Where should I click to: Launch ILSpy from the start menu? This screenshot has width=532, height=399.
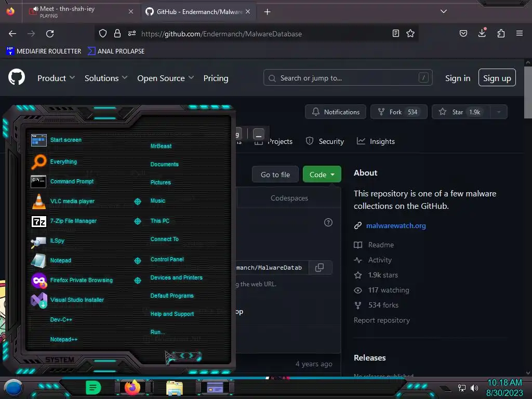[x=47, y=241]
